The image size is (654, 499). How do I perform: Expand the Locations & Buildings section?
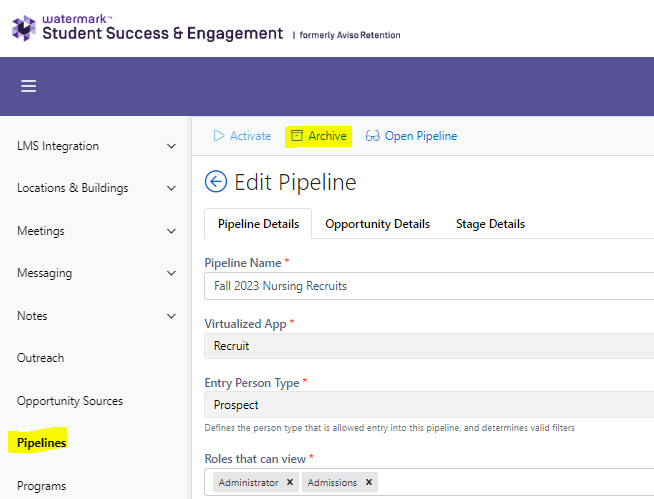tap(171, 188)
